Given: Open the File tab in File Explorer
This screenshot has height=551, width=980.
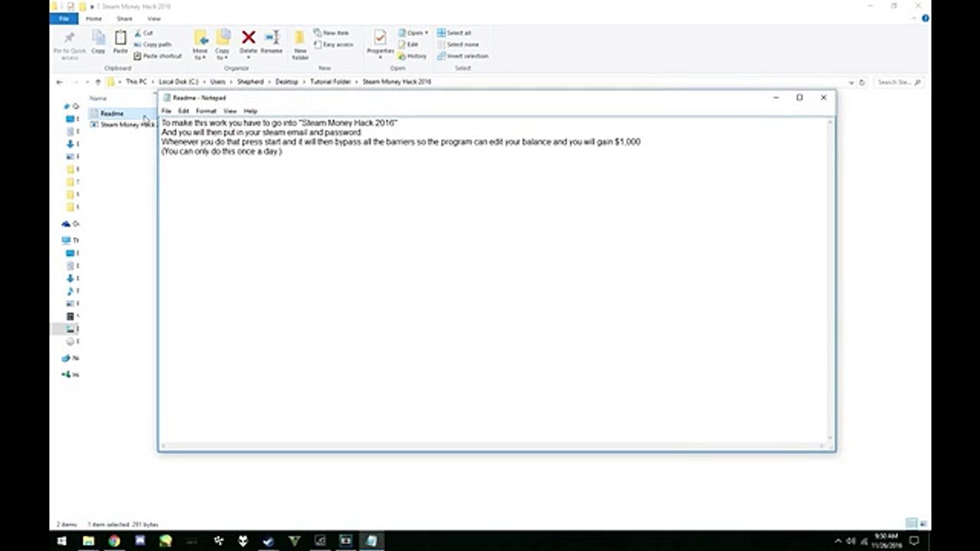Looking at the screenshot, I should coord(64,18).
